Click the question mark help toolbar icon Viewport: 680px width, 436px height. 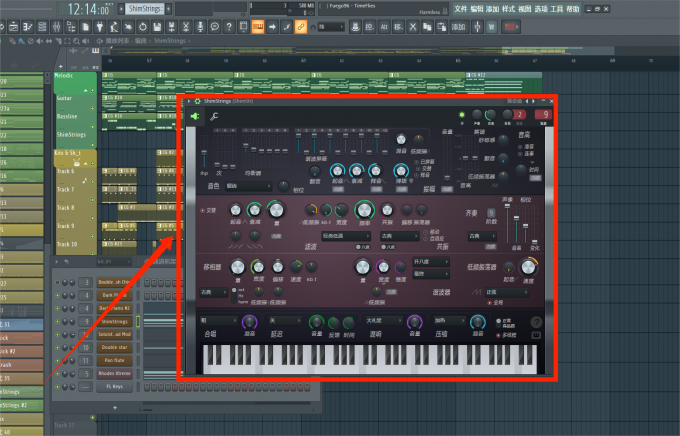[x=229, y=27]
